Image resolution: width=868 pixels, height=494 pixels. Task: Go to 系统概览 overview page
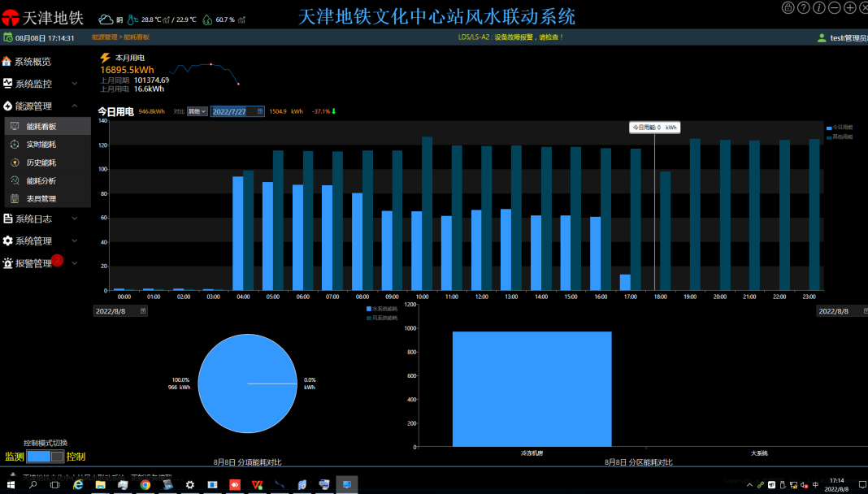pyautogui.click(x=33, y=62)
